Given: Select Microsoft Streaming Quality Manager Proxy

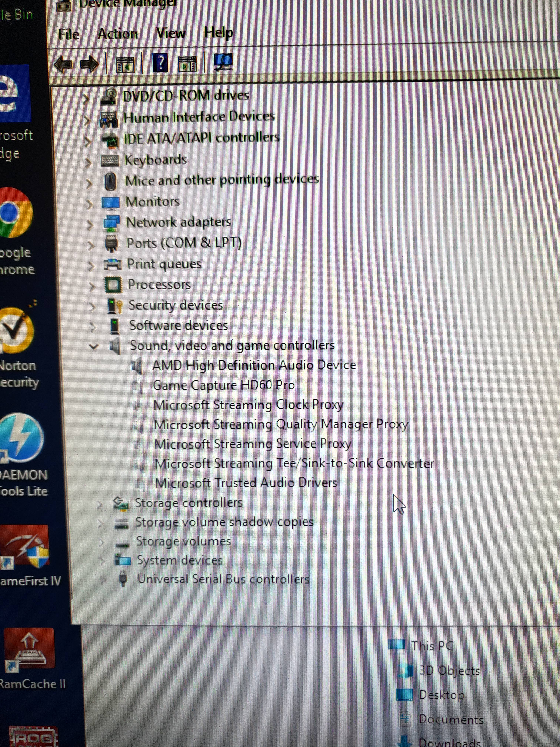Looking at the screenshot, I should coord(281,424).
